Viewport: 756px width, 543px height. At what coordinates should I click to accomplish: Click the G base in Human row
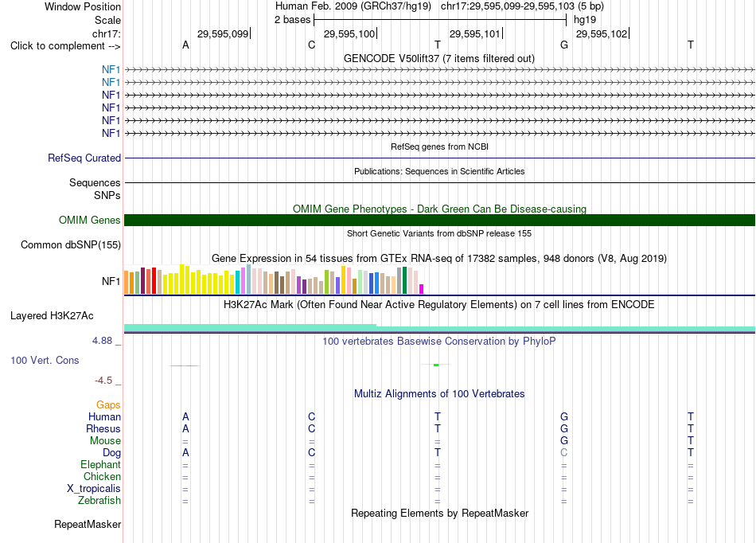[564, 416]
